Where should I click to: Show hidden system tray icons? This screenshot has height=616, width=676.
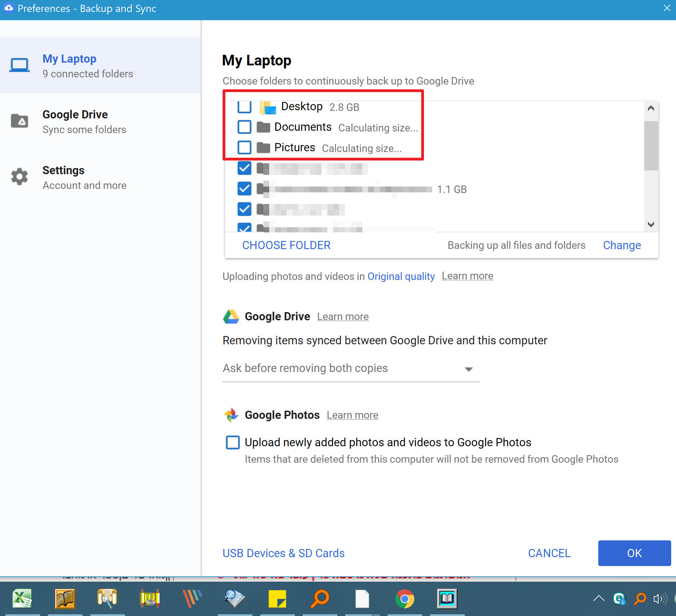[x=599, y=599]
